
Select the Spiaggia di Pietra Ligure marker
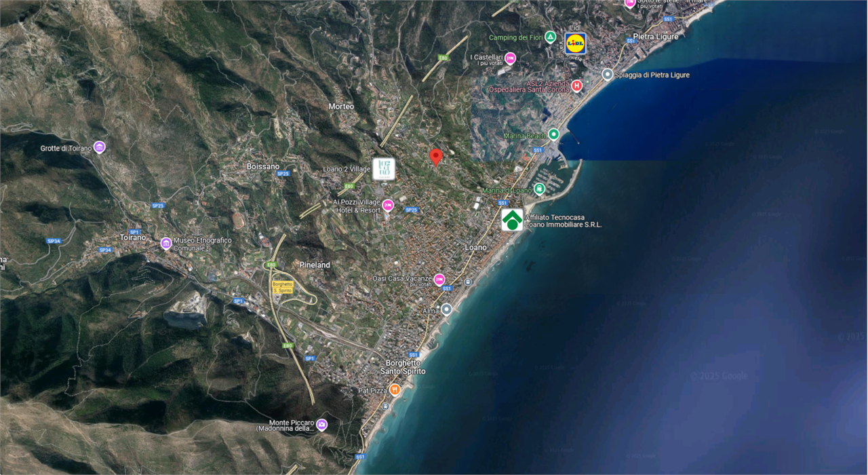[x=608, y=75]
